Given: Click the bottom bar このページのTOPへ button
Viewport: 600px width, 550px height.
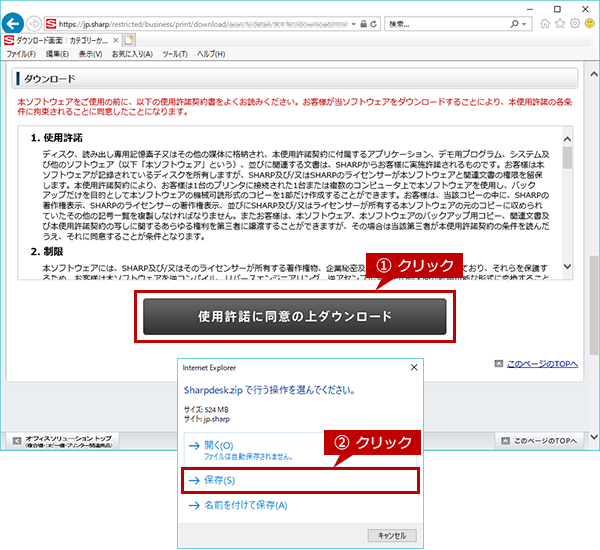Looking at the screenshot, I should 541,441.
